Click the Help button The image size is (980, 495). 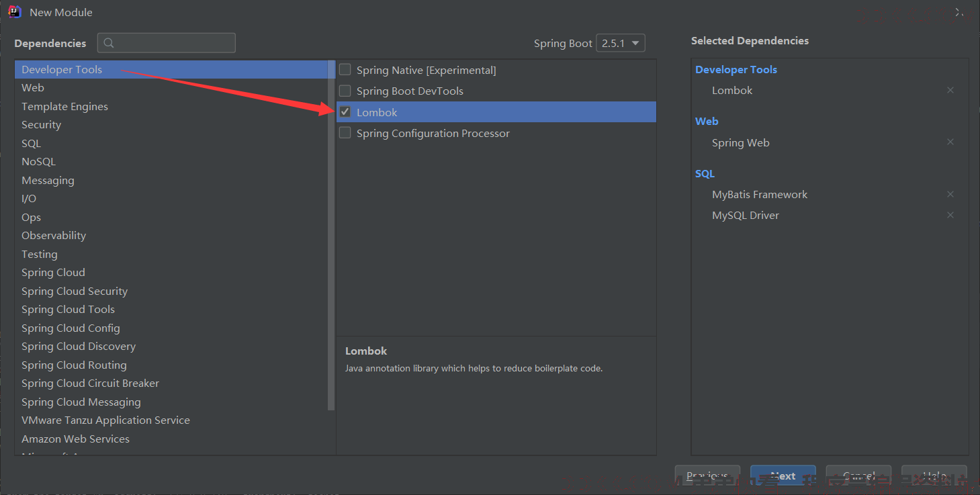tap(934, 476)
